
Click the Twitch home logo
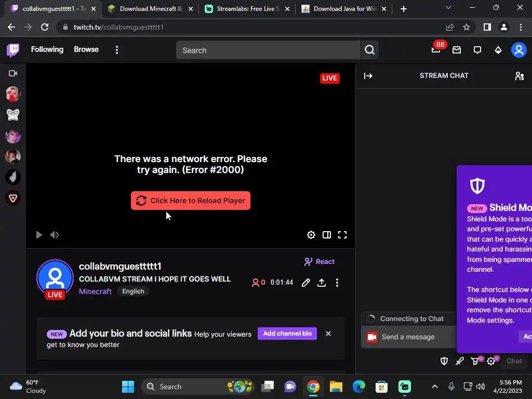tap(13, 50)
